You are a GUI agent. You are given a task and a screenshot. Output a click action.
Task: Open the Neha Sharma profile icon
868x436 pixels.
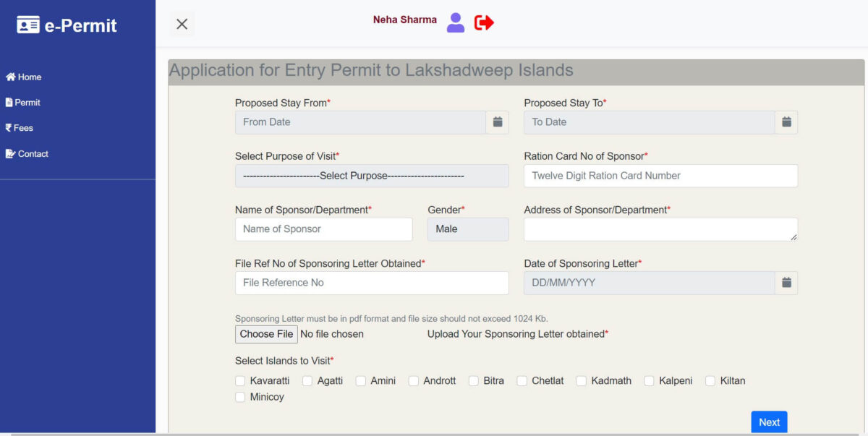click(455, 22)
